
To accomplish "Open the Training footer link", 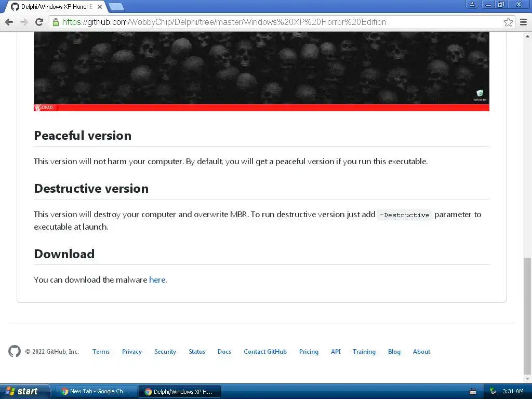I will pos(364,352).
